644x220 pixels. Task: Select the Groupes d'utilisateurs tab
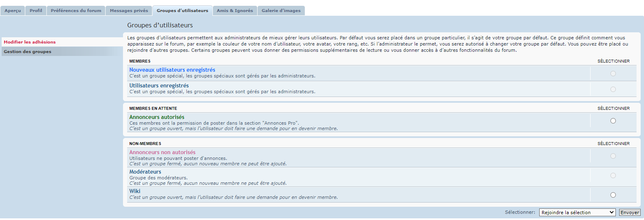coord(182,11)
